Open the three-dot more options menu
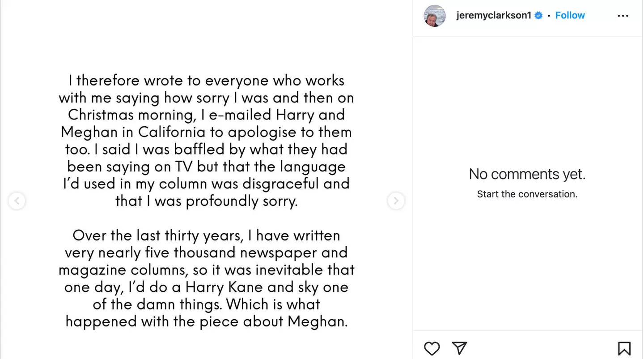The height and width of the screenshot is (359, 644). pos(623,16)
